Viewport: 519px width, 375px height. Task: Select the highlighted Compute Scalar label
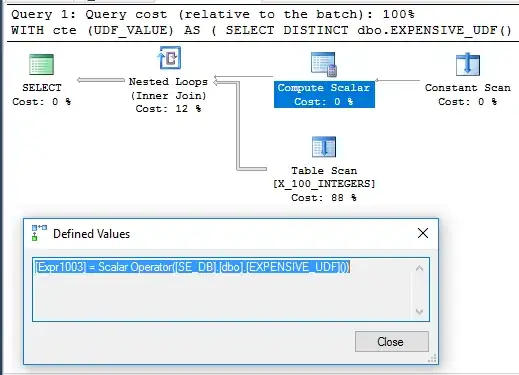click(x=324, y=94)
